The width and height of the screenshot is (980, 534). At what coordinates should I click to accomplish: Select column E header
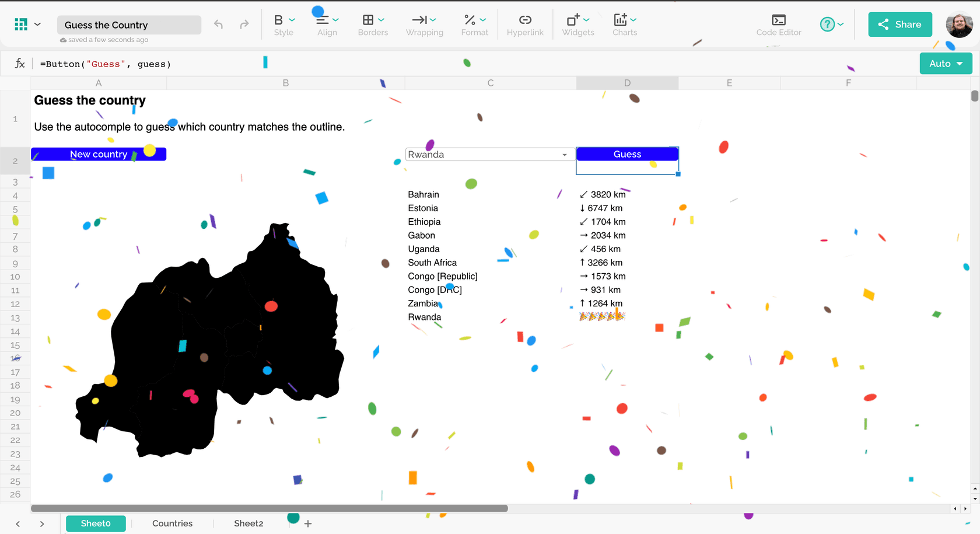[729, 83]
